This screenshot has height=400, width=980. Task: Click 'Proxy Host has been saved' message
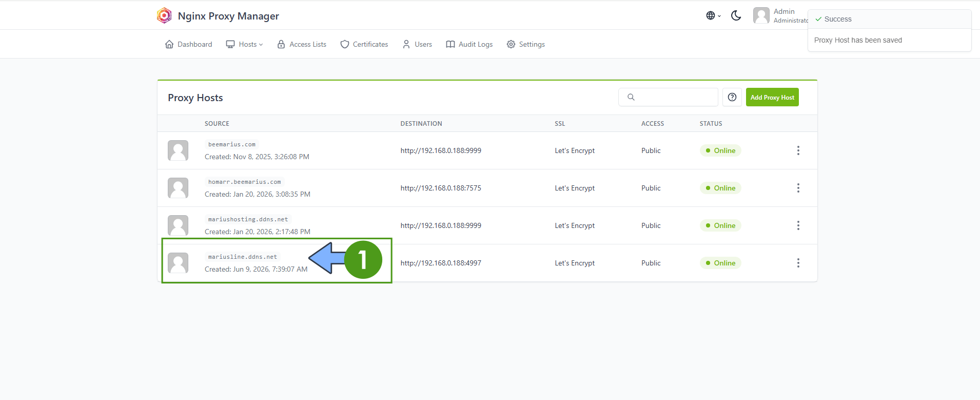(858, 40)
